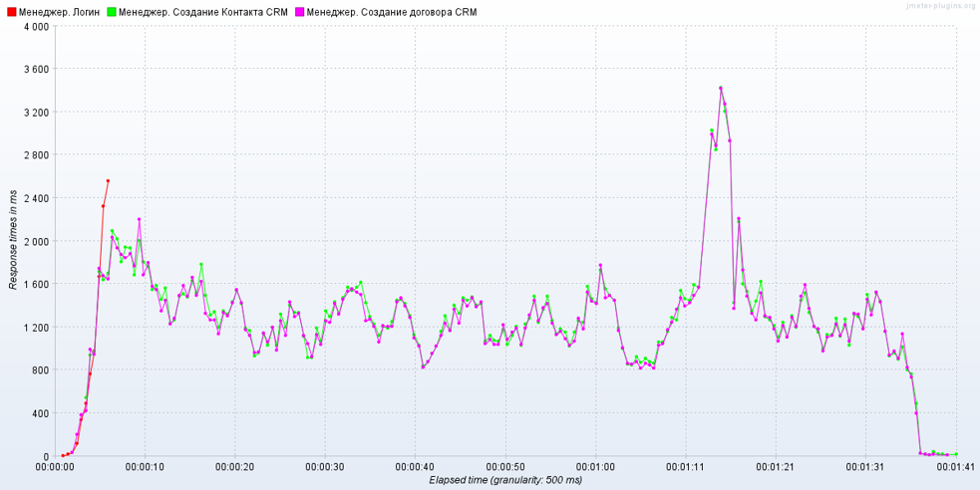
Task: Click the 00:01:00 time axis label
Action: [x=595, y=466]
